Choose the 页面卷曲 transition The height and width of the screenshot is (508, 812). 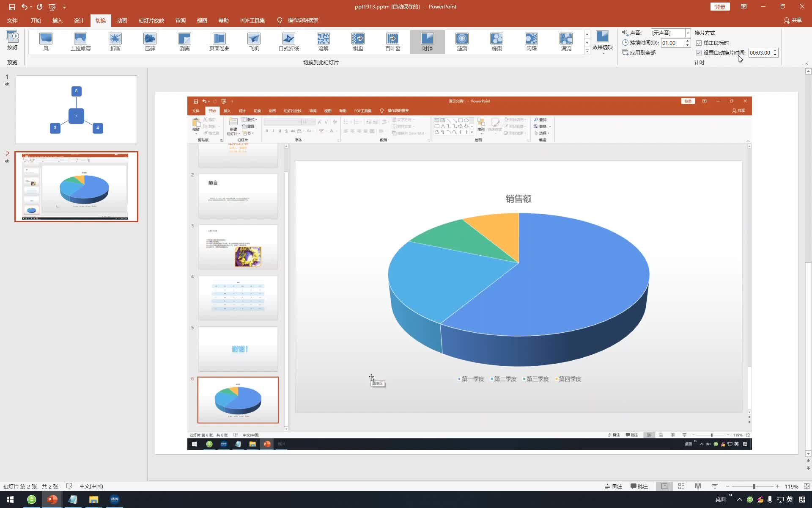[x=219, y=42]
